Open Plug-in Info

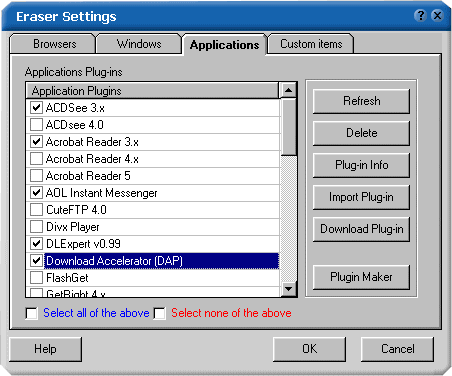tap(361, 165)
